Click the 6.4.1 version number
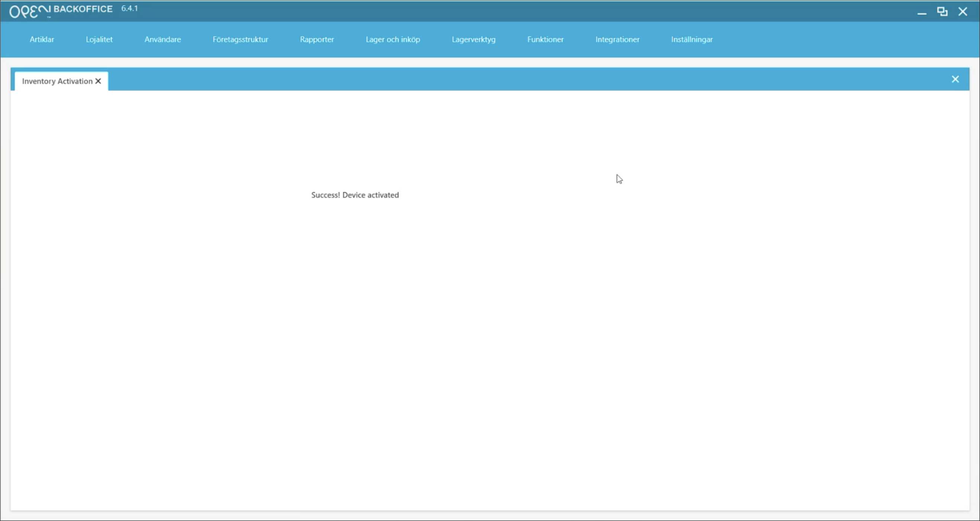 click(x=129, y=9)
